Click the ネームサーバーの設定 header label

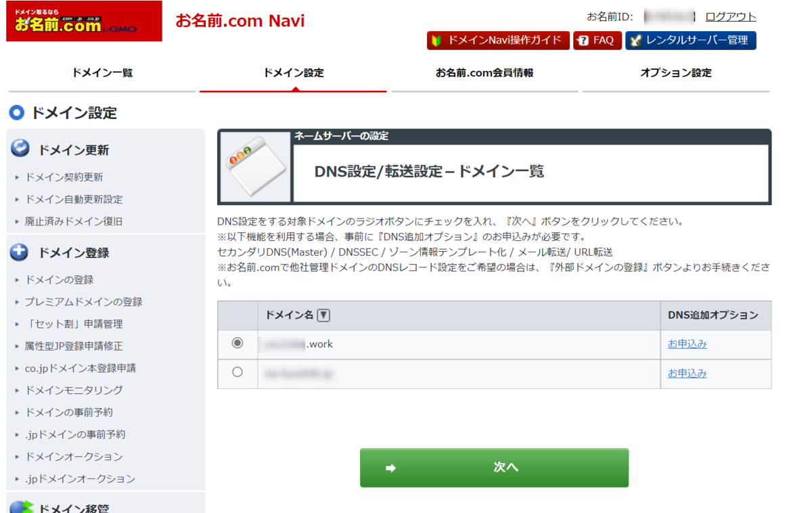[342, 136]
